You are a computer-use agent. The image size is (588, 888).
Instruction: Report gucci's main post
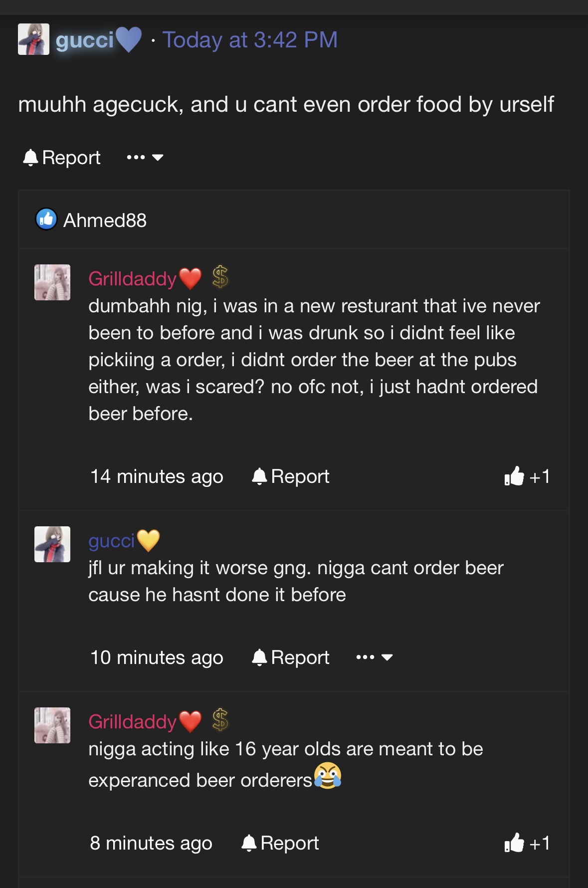point(62,158)
